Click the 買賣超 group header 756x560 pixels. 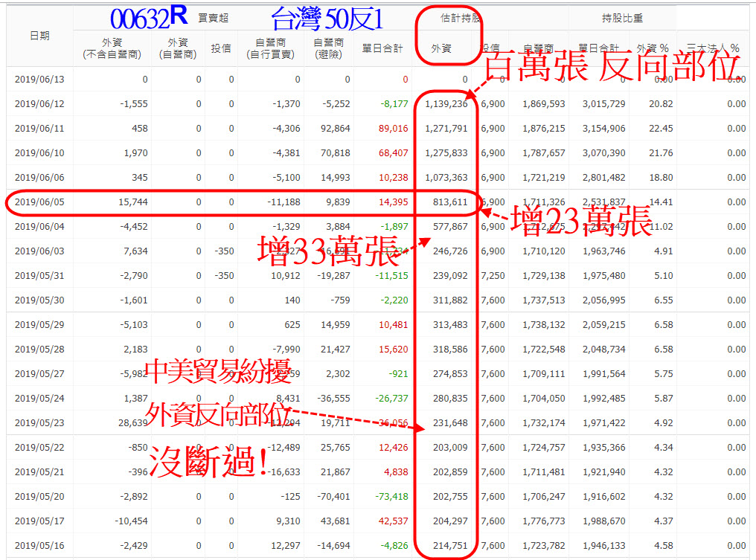[x=213, y=19]
